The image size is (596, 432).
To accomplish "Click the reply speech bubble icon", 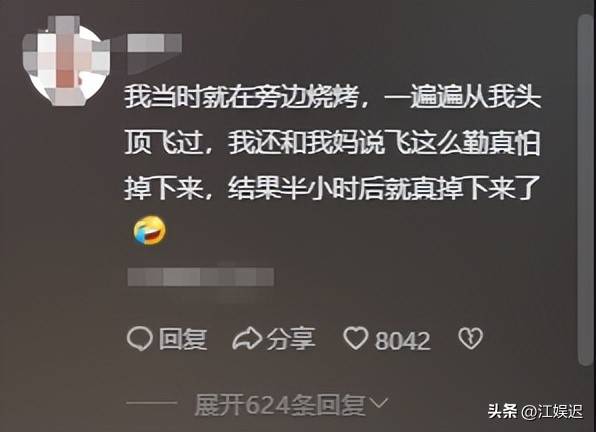I will click(139, 339).
